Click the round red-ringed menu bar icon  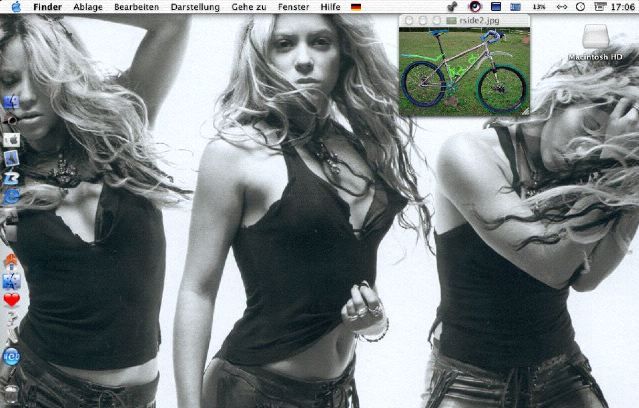[x=473, y=6]
